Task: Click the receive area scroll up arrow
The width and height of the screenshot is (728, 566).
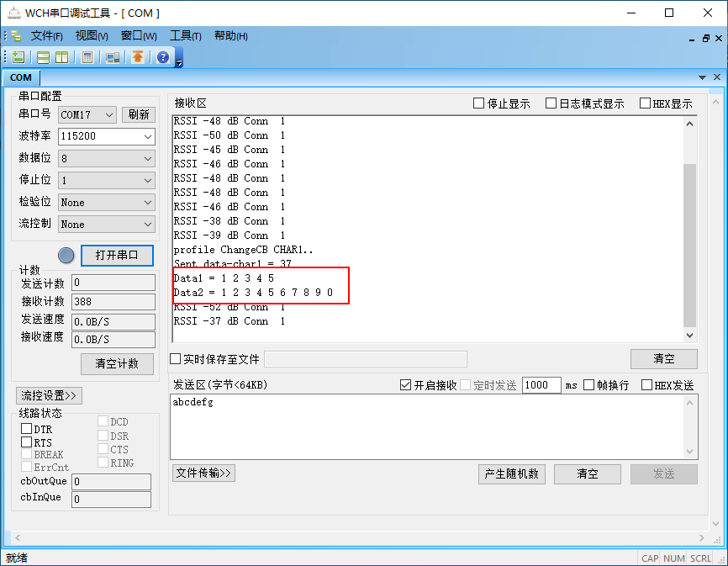Action: [x=689, y=124]
